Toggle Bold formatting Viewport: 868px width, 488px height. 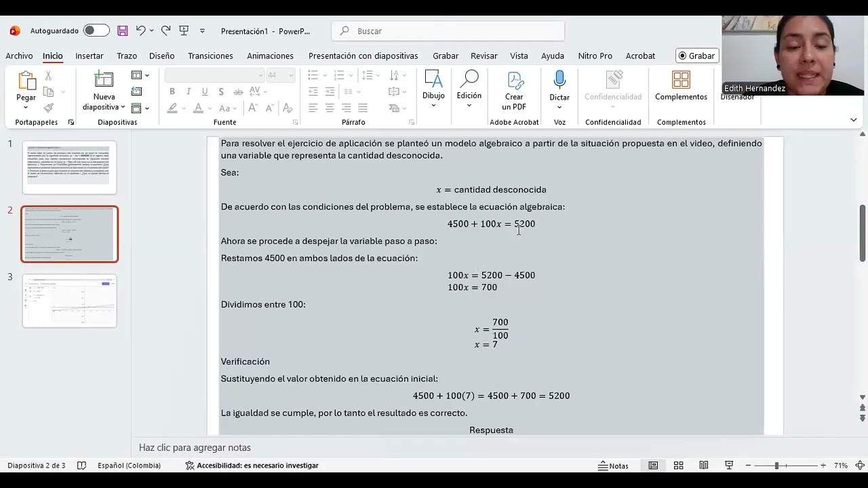[172, 91]
